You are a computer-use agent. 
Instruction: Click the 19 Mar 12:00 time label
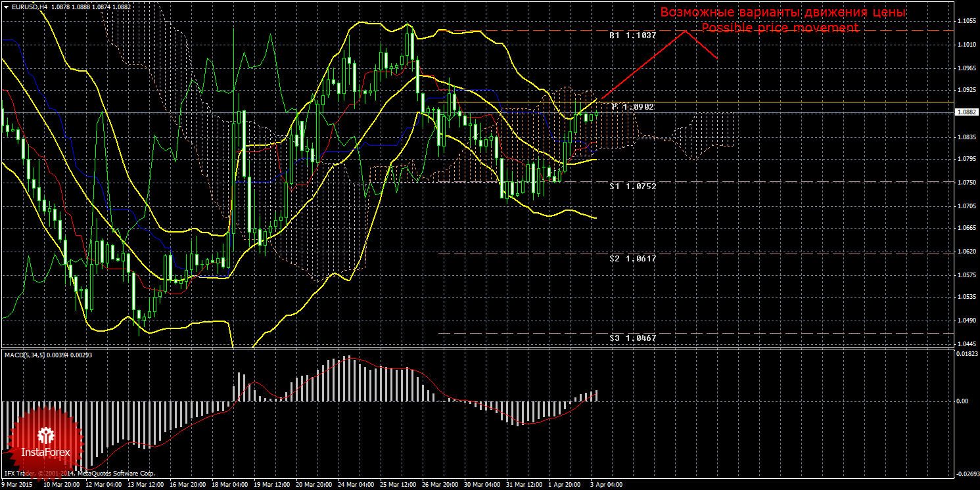[272, 485]
